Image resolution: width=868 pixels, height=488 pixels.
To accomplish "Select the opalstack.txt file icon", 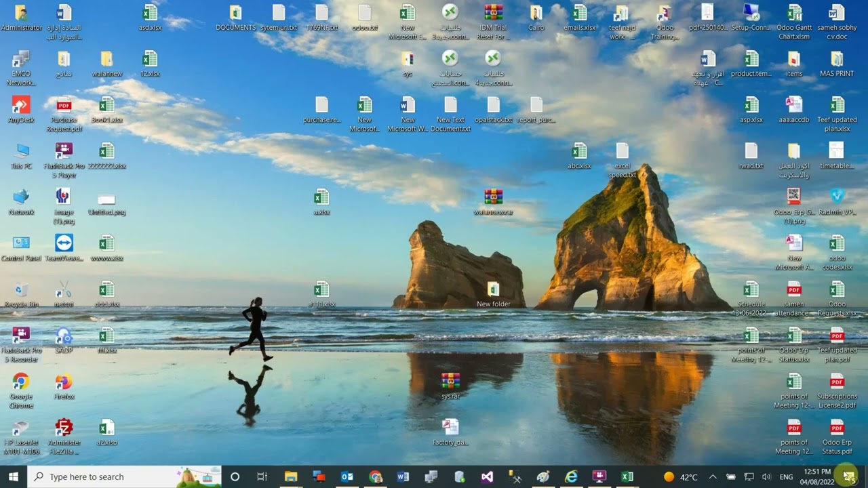I will coord(494,110).
